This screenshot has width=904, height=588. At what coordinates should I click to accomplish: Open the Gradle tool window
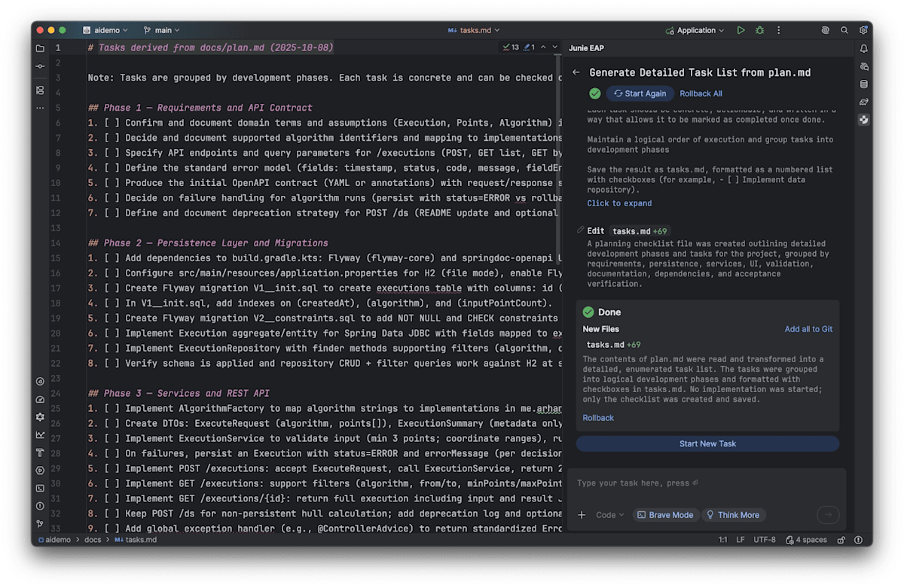pos(864,102)
